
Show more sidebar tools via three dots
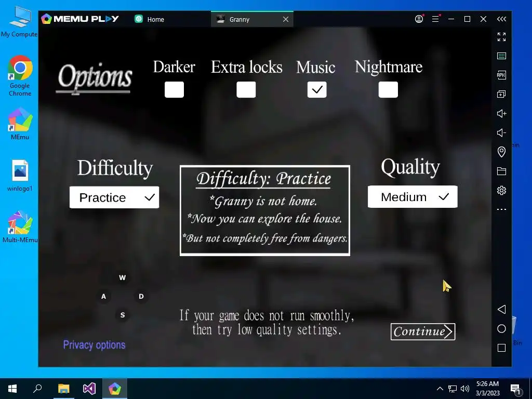click(501, 209)
